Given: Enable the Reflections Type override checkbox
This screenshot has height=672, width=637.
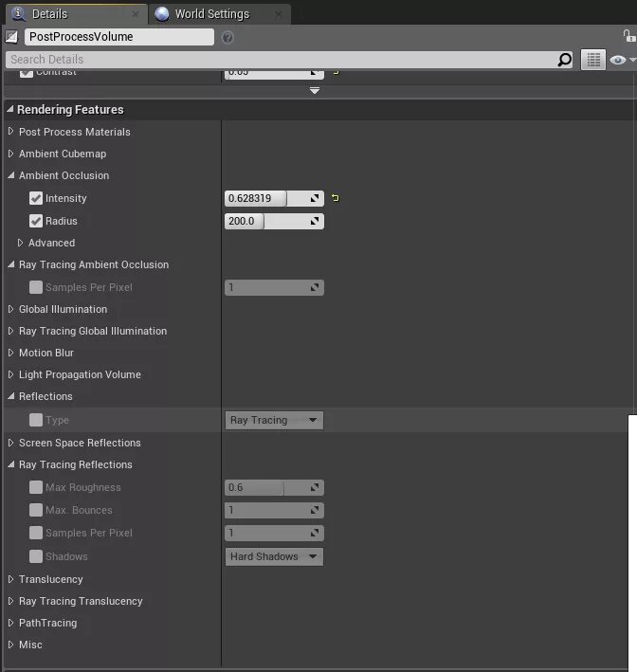Looking at the screenshot, I should [36, 420].
